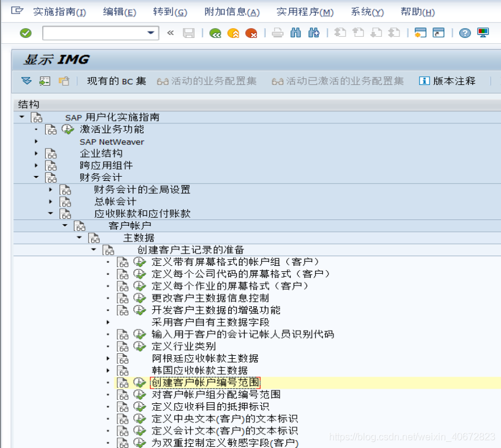501x448 pixels.
Task: Expand the 财务会计的全局设置 node
Action: click(x=51, y=189)
